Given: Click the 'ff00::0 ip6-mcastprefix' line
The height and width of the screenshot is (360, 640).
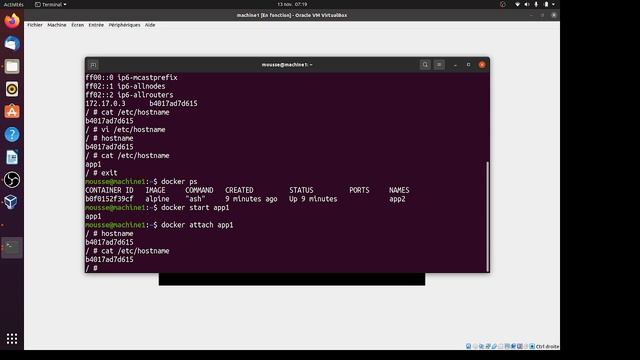Looking at the screenshot, I should click(x=131, y=78).
